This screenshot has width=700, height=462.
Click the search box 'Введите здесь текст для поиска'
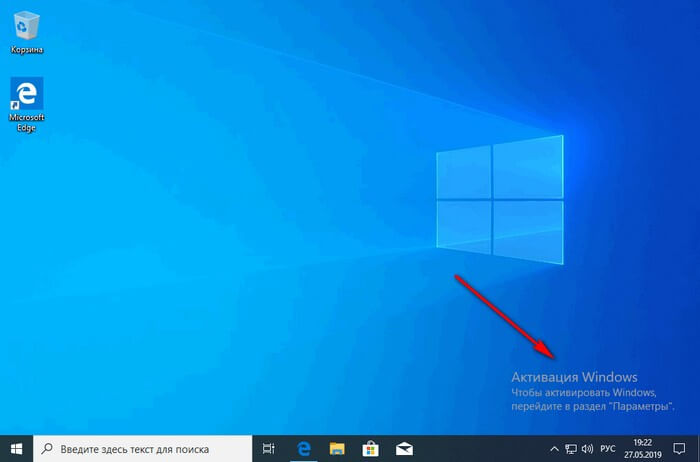142,449
